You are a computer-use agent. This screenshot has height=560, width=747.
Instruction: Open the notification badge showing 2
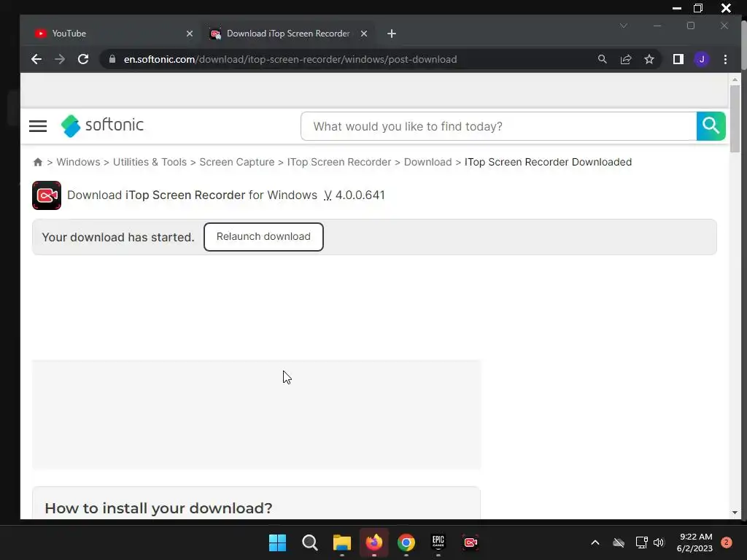click(x=726, y=542)
